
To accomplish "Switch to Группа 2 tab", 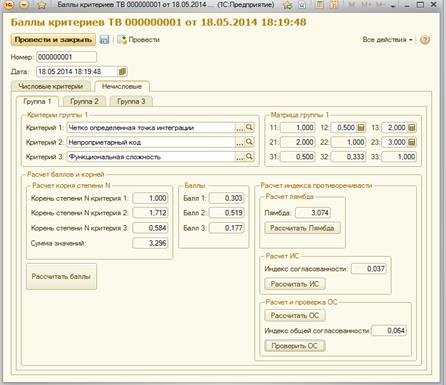I will click(84, 101).
